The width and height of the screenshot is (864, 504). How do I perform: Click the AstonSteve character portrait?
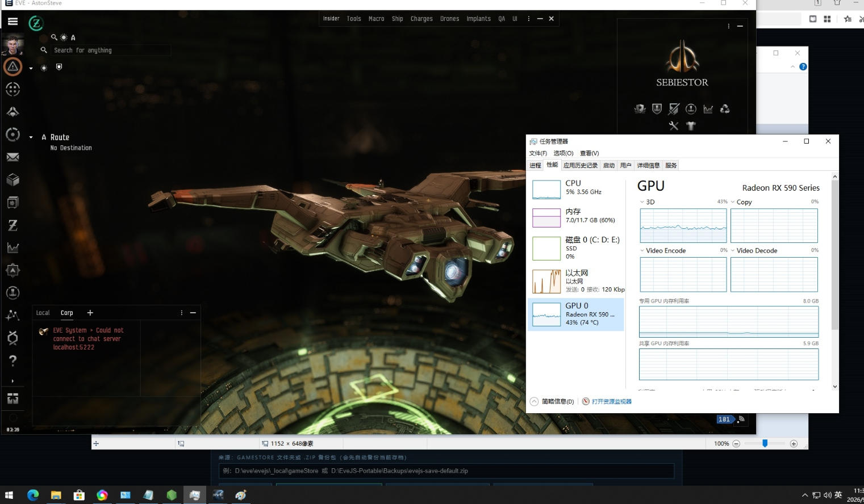12,44
